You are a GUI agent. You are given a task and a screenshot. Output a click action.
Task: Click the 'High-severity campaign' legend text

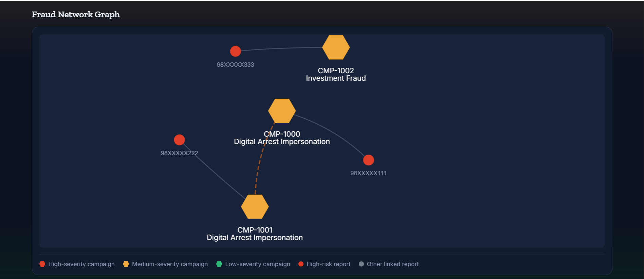81,264
